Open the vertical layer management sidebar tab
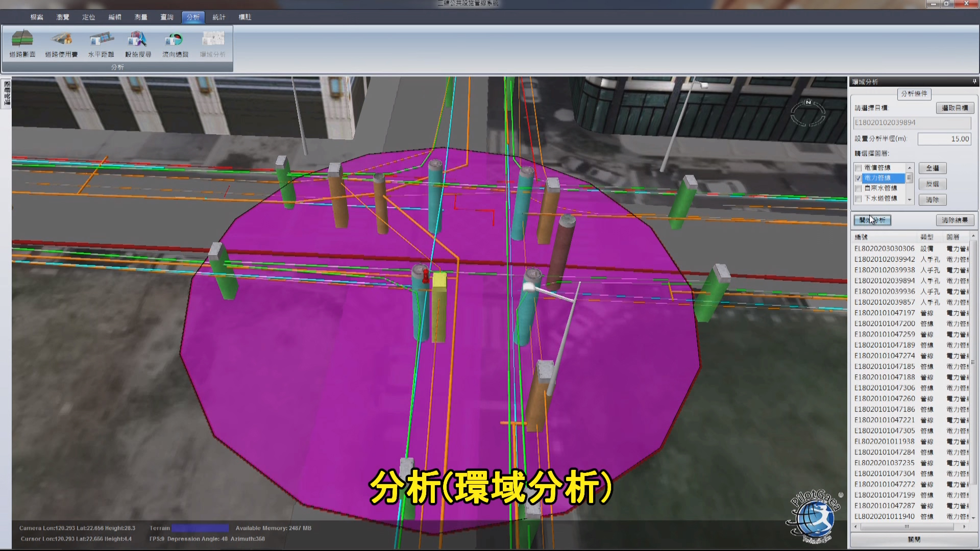 click(x=7, y=93)
